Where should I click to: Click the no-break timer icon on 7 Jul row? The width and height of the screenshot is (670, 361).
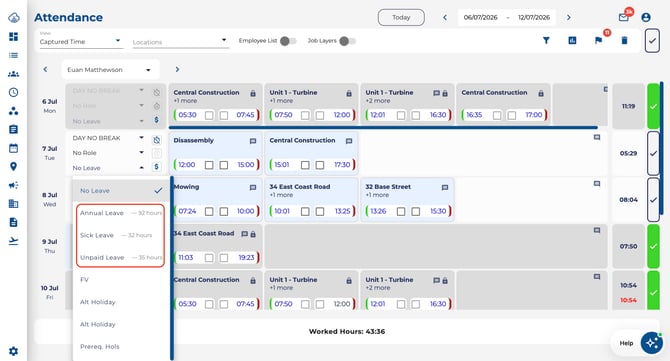[x=156, y=140]
